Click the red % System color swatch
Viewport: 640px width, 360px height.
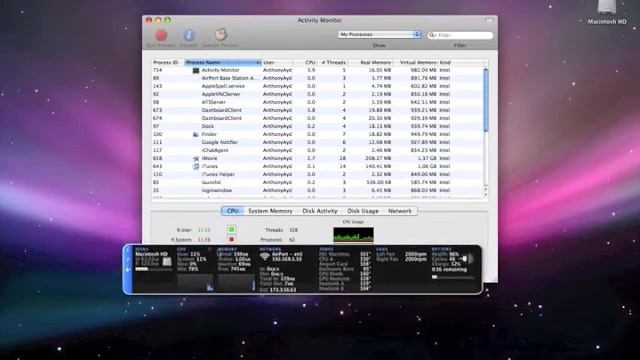tap(231, 240)
